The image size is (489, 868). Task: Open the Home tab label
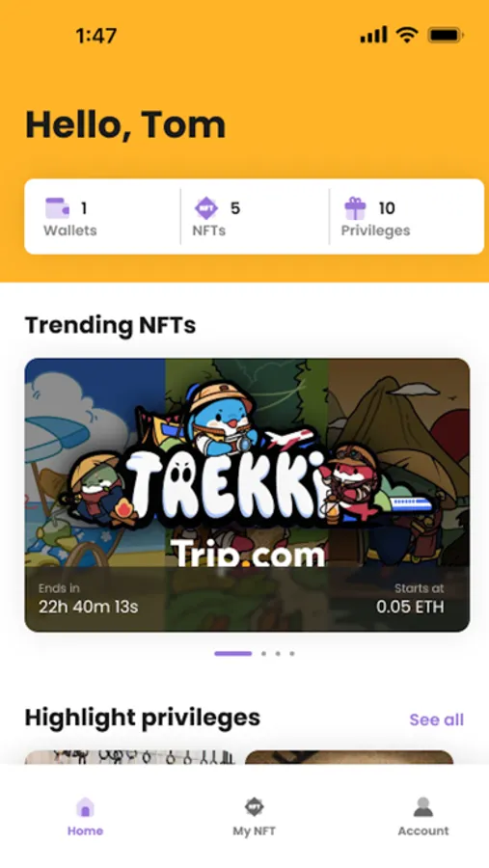click(85, 831)
